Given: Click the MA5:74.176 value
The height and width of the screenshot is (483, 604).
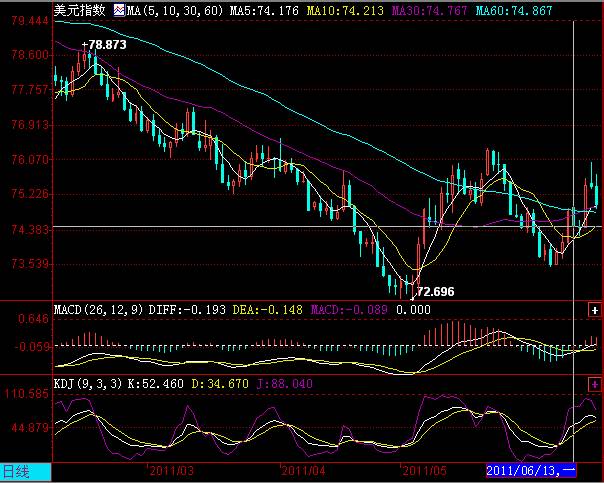Looking at the screenshot, I should point(264,10).
